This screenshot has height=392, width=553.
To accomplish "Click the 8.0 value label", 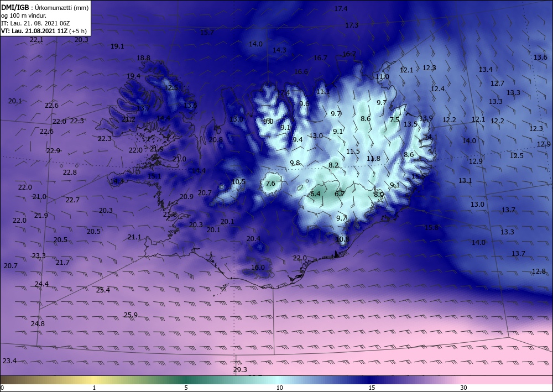I will [x=379, y=194].
